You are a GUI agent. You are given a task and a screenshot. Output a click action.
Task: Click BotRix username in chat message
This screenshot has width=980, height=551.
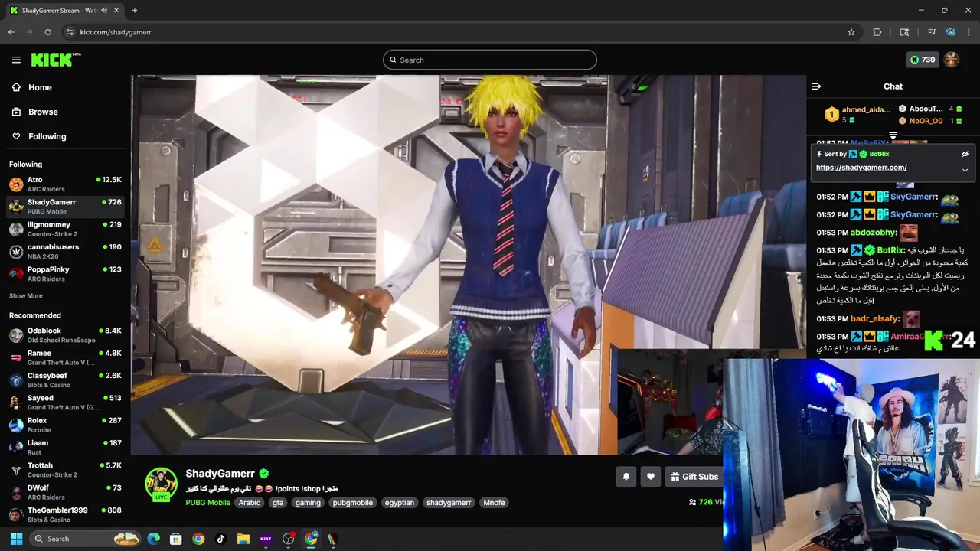click(x=890, y=250)
